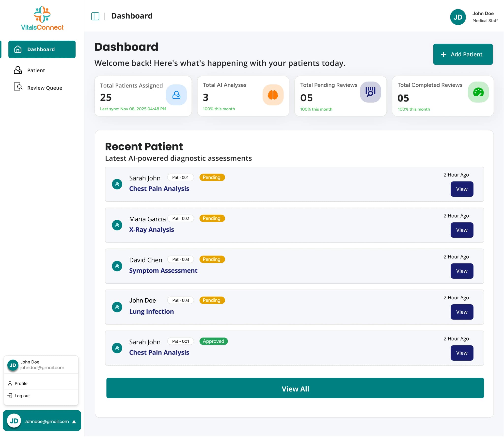Click the purple icon on Pending Reviews card
This screenshot has width=504, height=437.
[370, 92]
